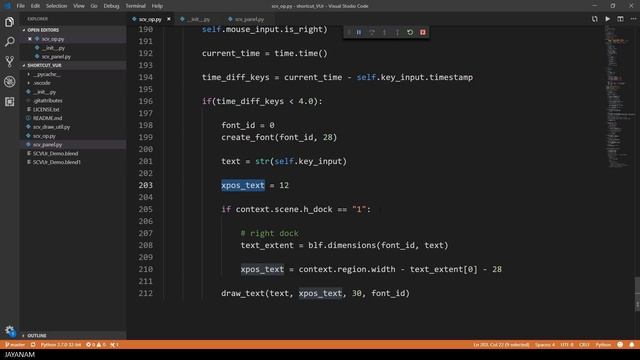The image size is (640, 360).
Task: Open the Terminal menu
Action: pos(136,6)
